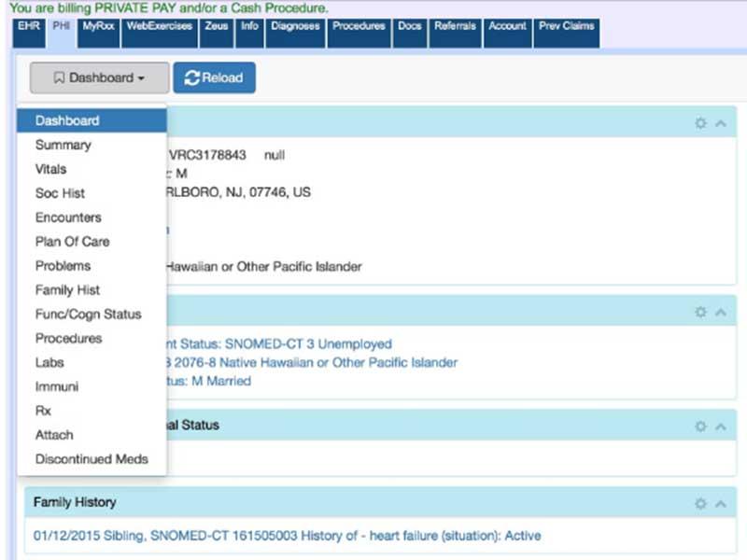
Task: Open the sibling heart failure history link
Action: (287, 536)
